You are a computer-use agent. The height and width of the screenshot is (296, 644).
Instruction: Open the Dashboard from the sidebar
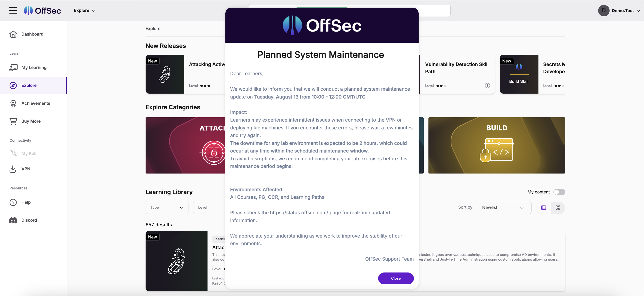(32, 34)
